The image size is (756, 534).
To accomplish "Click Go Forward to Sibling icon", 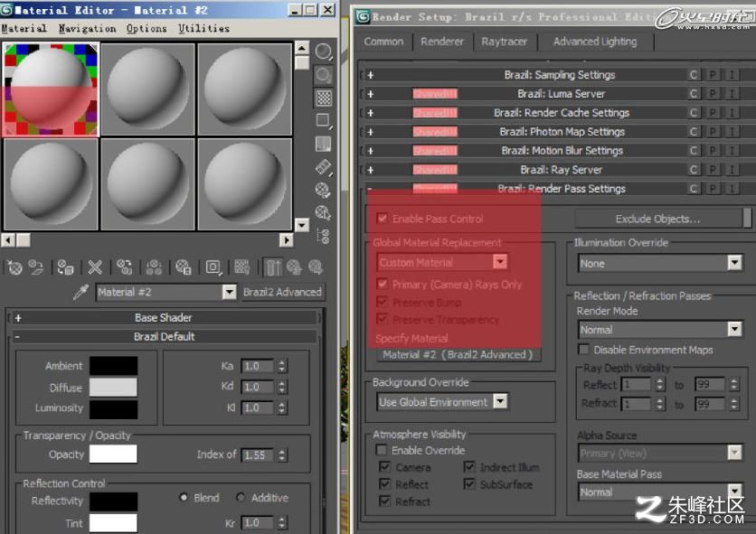I will pos(316,267).
